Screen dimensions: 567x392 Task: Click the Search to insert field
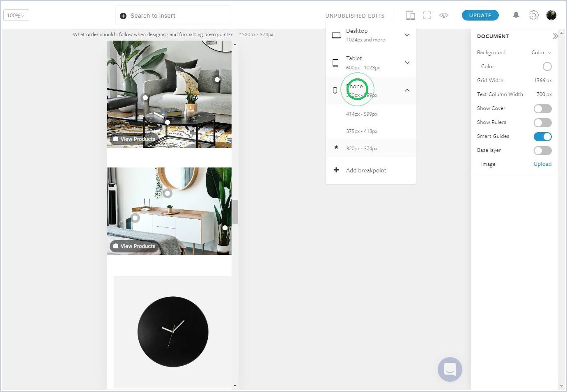coord(173,16)
